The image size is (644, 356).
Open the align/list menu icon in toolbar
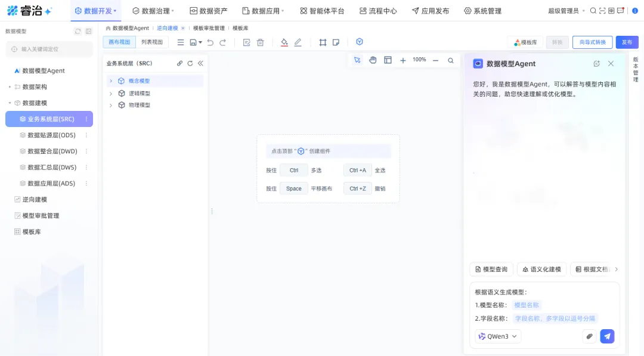180,42
